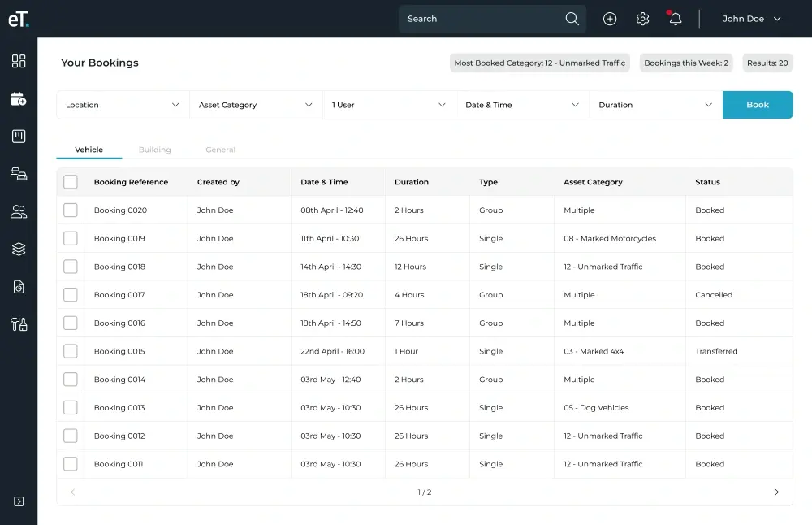Click the notification bell icon
Viewport: 812px width, 525px height.
point(675,19)
